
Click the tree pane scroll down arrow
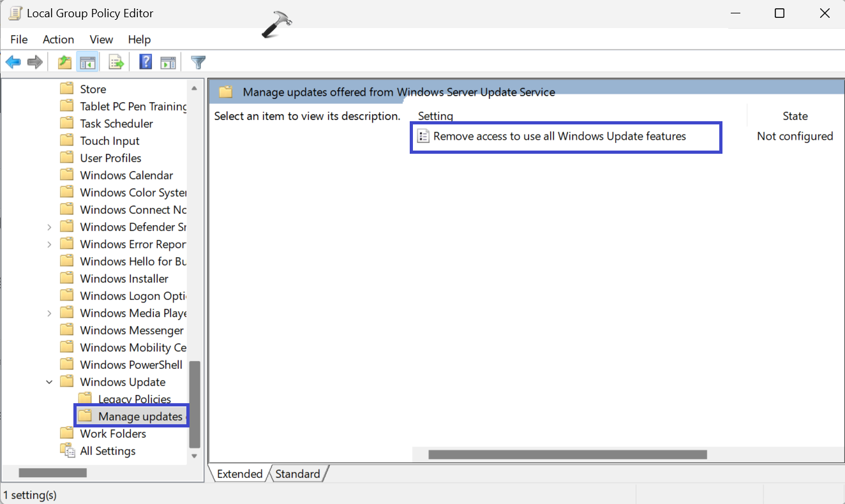[195, 456]
